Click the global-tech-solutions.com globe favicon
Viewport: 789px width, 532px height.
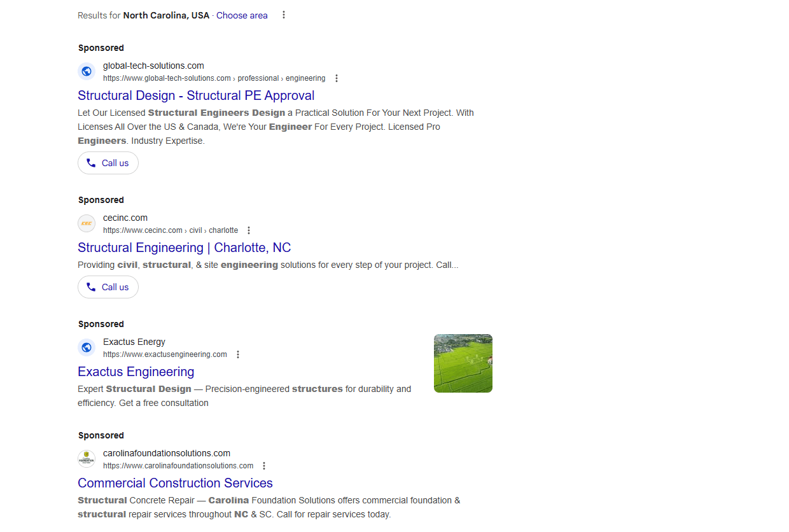[87, 71]
